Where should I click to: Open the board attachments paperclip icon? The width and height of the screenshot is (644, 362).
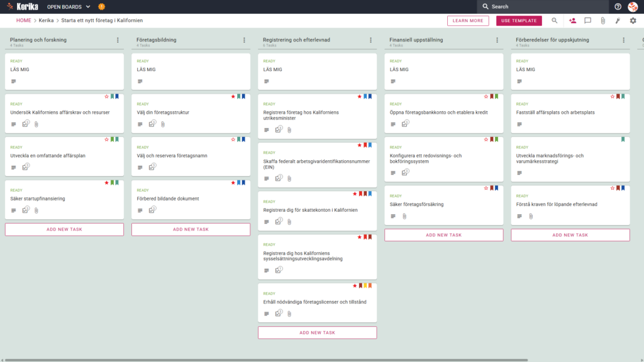602,21
